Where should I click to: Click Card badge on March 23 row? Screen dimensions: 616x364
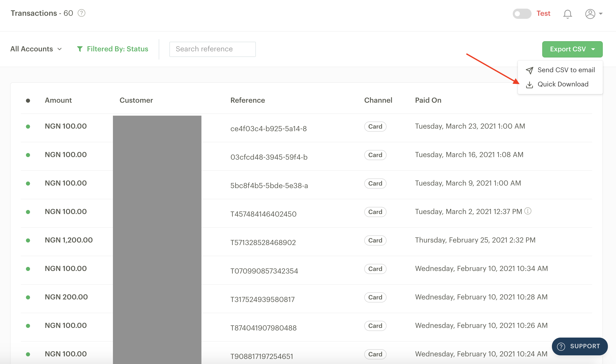(375, 126)
